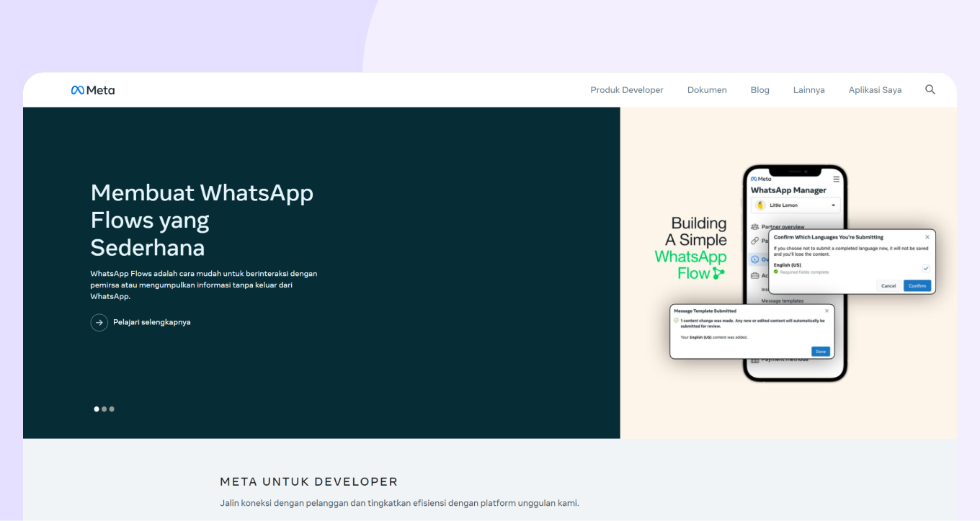The height and width of the screenshot is (521, 980).
Task: Open Produk Developer menu
Action: click(627, 90)
